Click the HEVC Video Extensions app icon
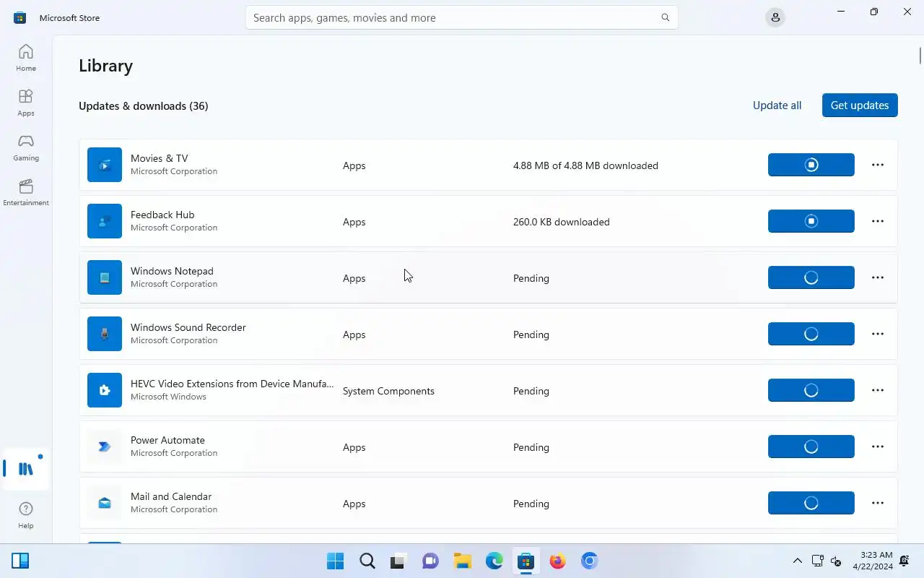The image size is (924, 578). (105, 390)
